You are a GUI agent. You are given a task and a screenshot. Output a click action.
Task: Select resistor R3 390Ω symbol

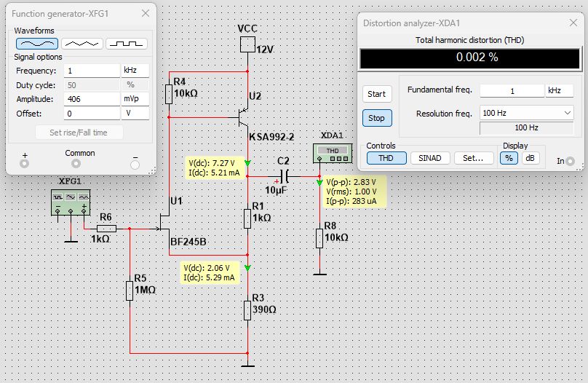click(x=247, y=310)
